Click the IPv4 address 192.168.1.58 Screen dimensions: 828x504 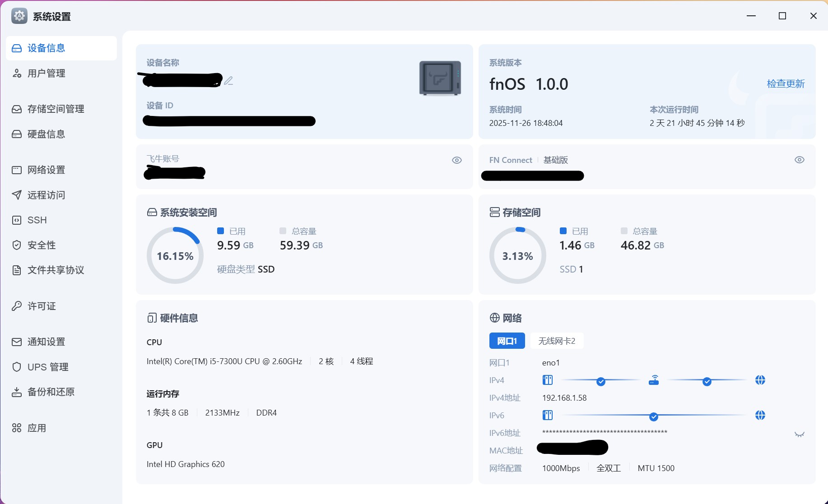click(x=564, y=398)
